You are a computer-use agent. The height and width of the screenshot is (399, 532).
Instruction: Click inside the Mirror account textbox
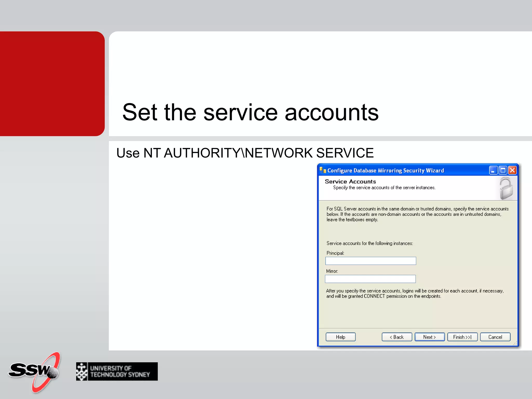[370, 279]
